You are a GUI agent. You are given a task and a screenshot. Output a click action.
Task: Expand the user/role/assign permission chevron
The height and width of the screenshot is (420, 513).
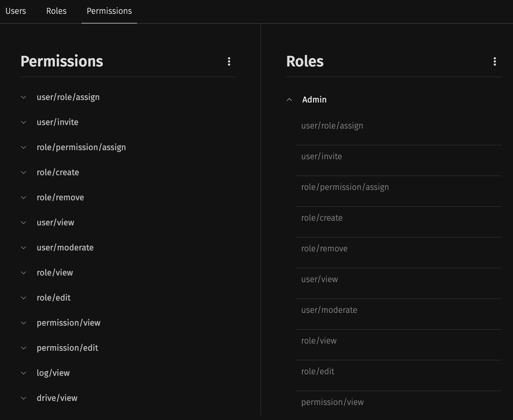pyautogui.click(x=24, y=97)
